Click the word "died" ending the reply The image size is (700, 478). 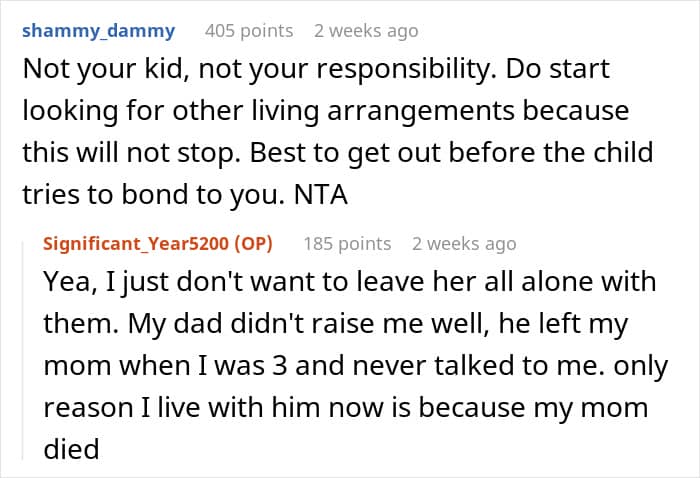71,448
